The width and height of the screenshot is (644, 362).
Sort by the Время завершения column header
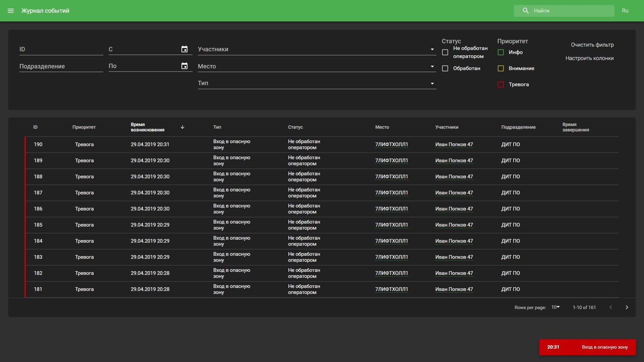tap(576, 127)
